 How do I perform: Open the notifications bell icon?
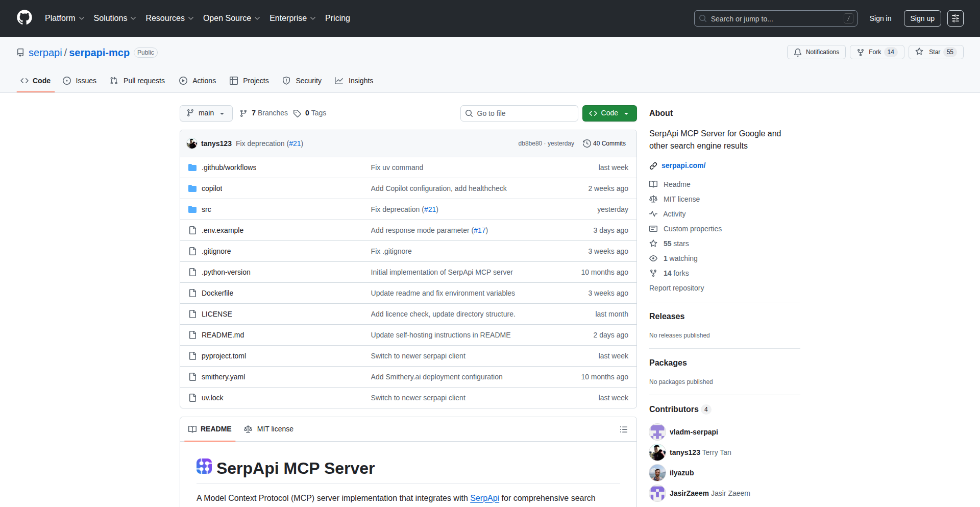pos(798,52)
